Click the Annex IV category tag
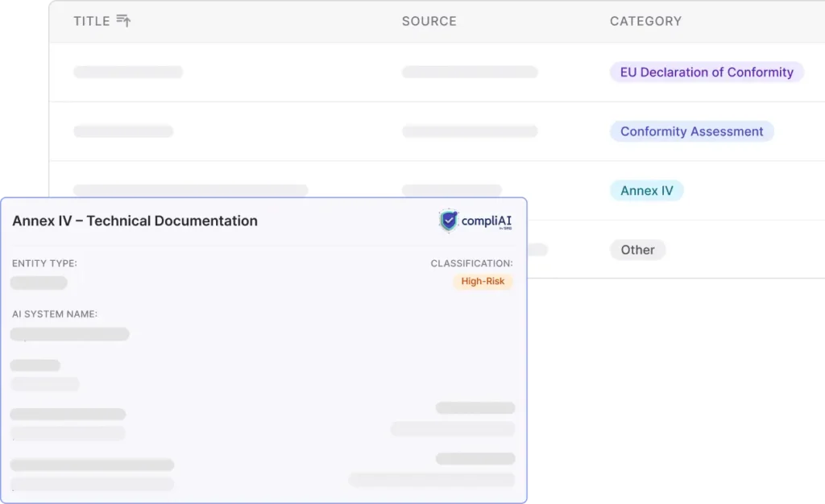 pyautogui.click(x=646, y=191)
